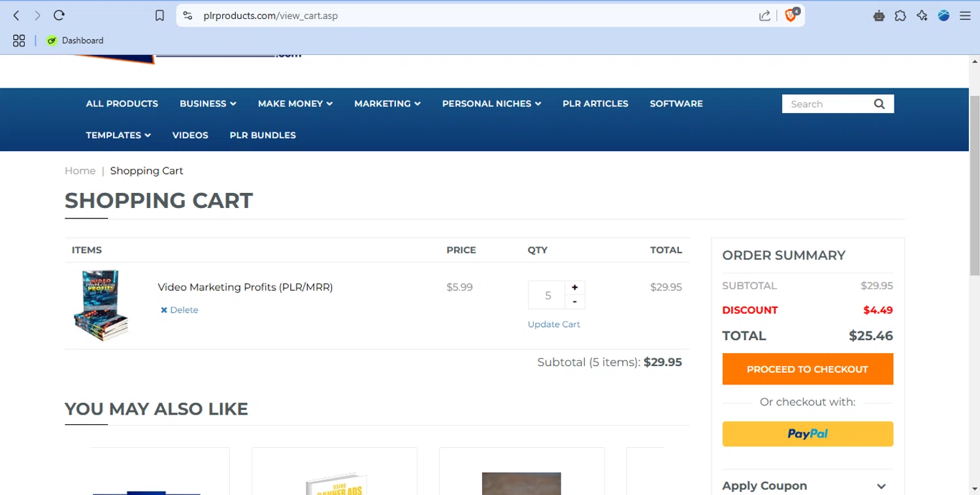Expand the MAKE MONEY dropdown menu
Viewport: 980px width, 495px height.
295,103
